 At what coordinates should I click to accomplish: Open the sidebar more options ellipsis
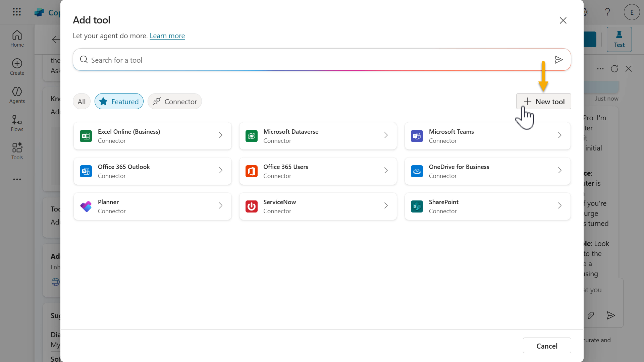(x=17, y=179)
